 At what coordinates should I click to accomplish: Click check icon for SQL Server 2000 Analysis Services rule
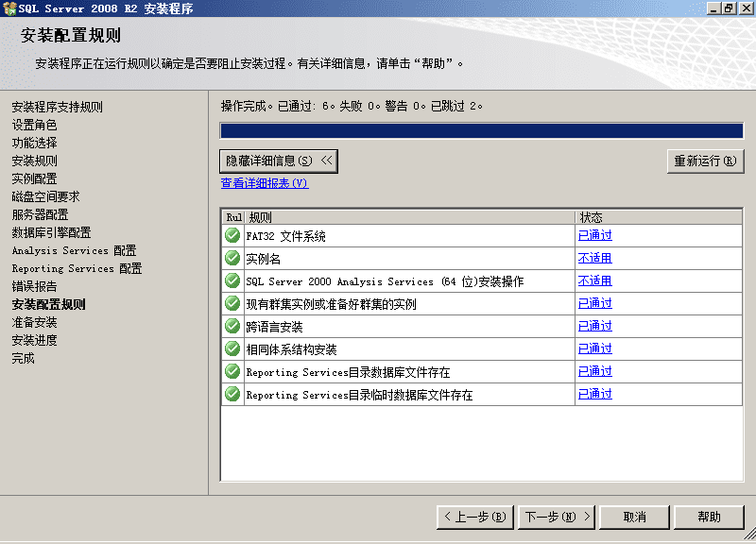point(232,280)
